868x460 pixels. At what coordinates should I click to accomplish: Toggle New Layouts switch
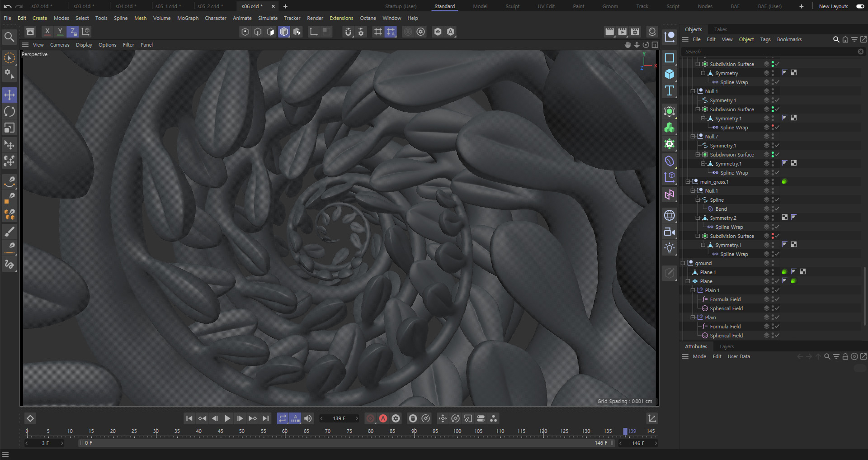(860, 6)
